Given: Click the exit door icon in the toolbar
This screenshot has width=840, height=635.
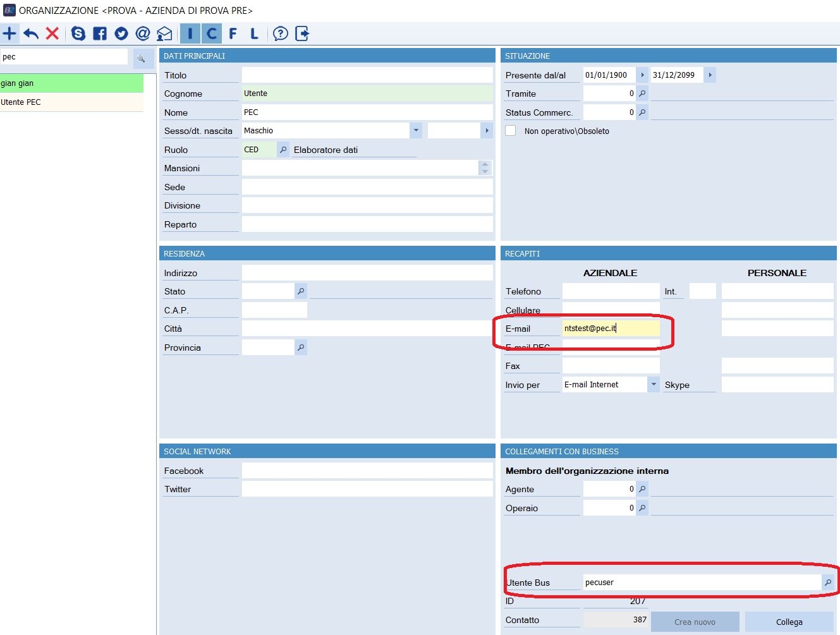Looking at the screenshot, I should (302, 33).
